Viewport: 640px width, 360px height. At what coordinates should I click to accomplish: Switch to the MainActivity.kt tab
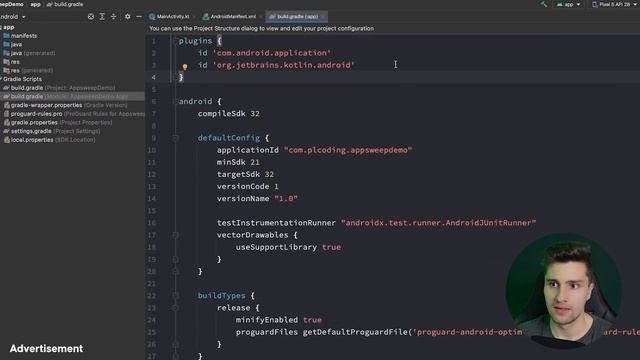click(169, 17)
